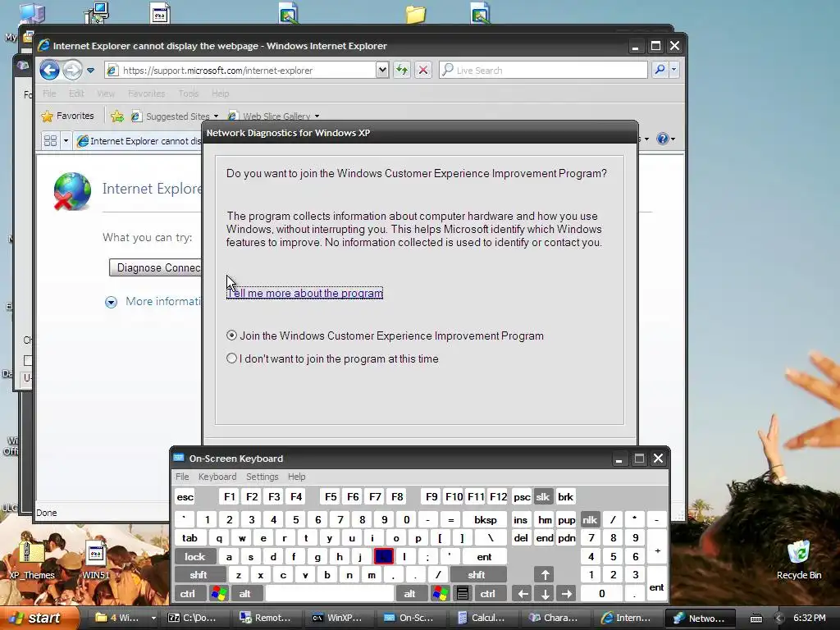Open the search provider dropdown arrow
The height and width of the screenshot is (630, 840).
click(x=674, y=70)
